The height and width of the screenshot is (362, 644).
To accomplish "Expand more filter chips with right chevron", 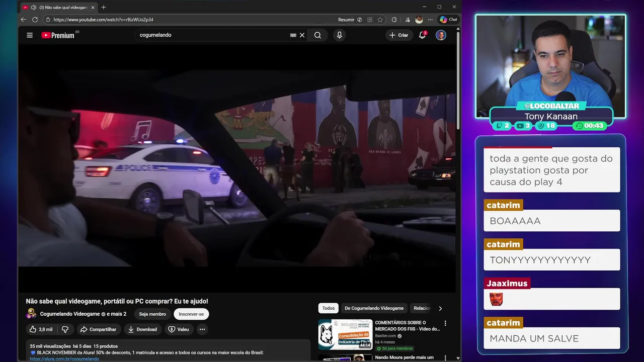I will click(440, 308).
